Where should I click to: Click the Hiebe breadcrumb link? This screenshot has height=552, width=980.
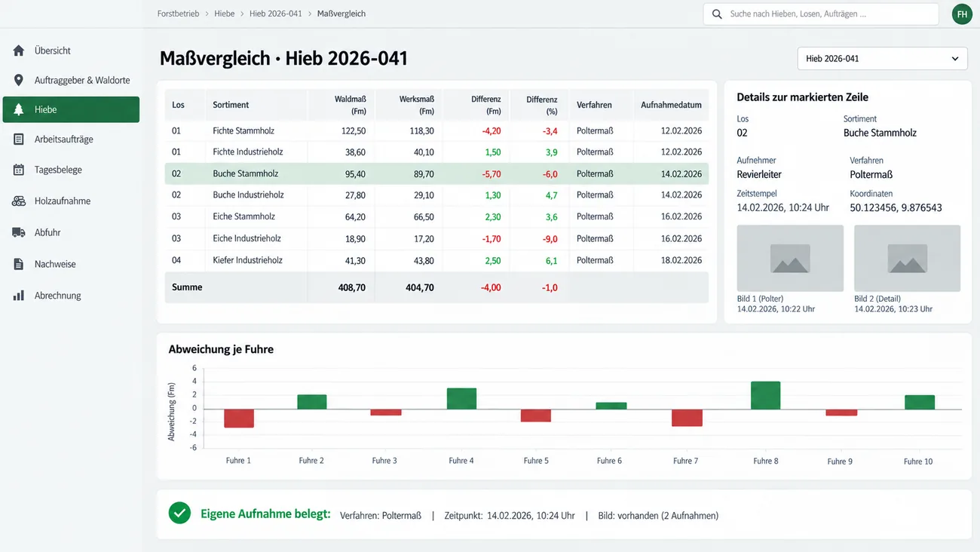(224, 14)
